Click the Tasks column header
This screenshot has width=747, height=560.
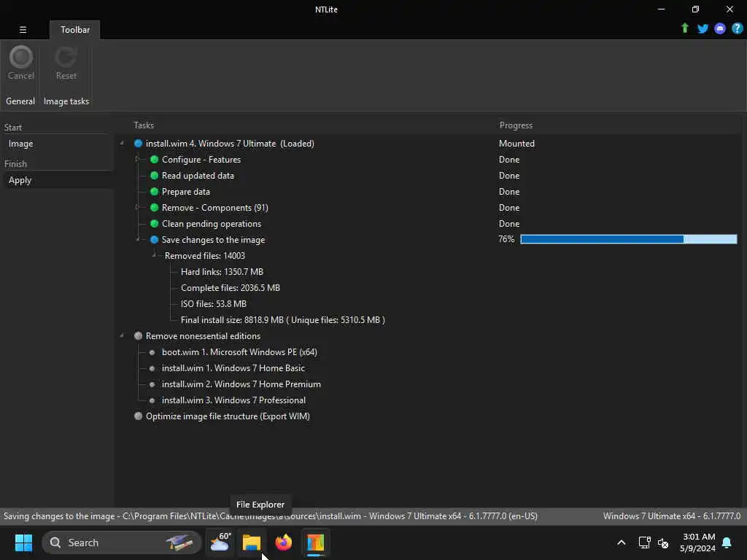(144, 125)
